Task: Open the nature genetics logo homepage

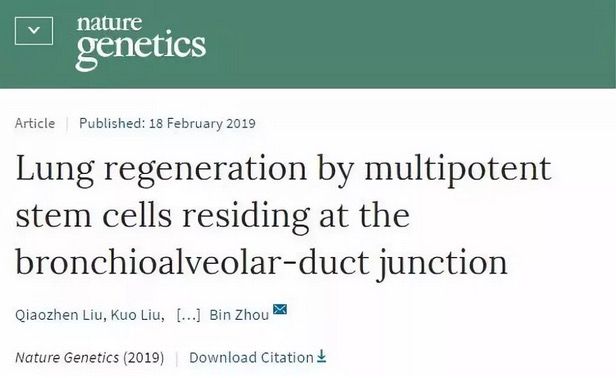Action: pos(141,43)
